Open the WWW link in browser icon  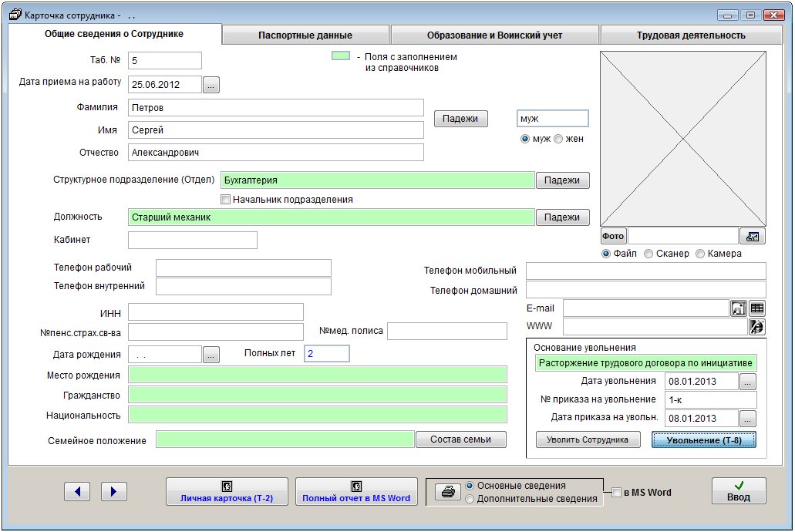pyautogui.click(x=756, y=327)
